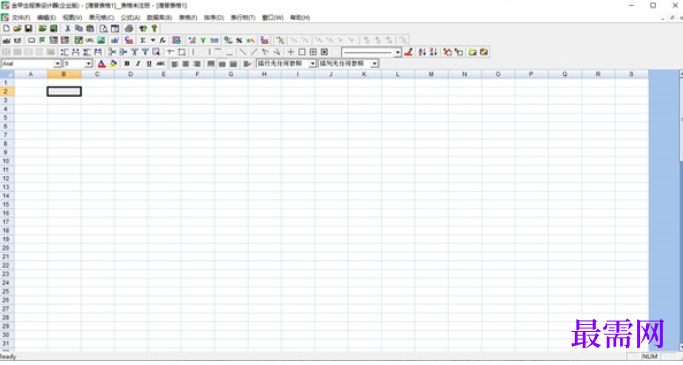Screen dimensions: 683x365
Task: Align cell text to the right
Action: point(197,64)
